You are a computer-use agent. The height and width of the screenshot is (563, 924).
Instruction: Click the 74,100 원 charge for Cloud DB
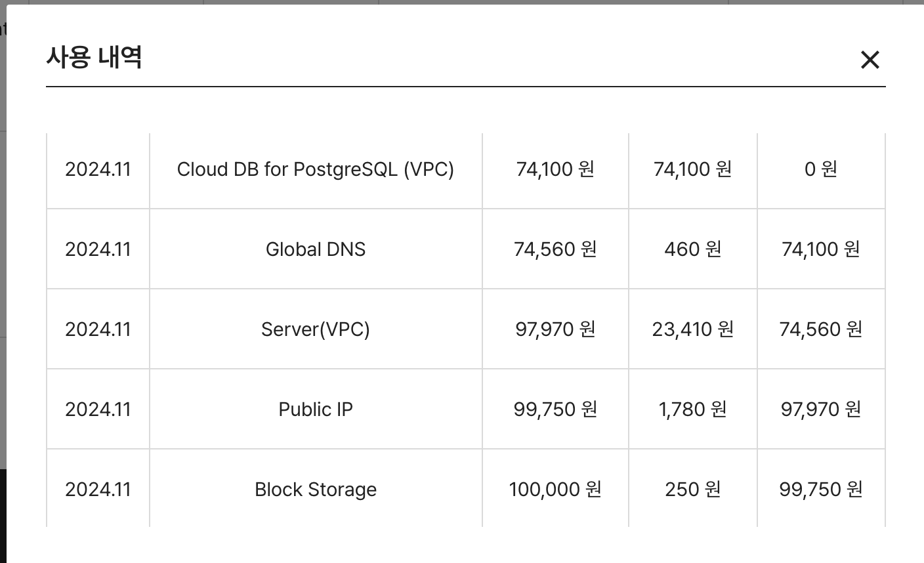tap(555, 169)
